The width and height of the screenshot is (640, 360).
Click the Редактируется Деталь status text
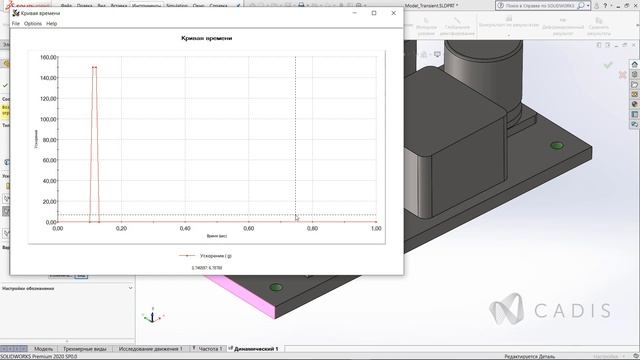tap(529, 357)
